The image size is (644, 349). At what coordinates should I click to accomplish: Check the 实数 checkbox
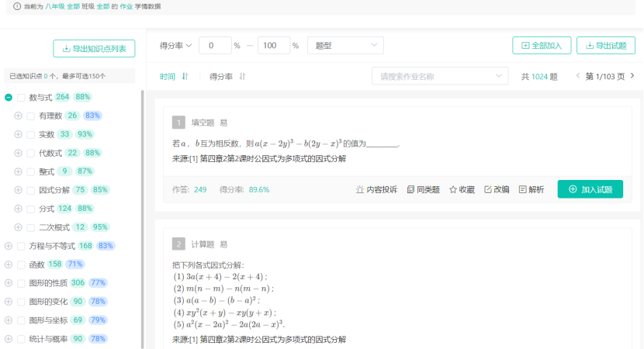coord(31,135)
